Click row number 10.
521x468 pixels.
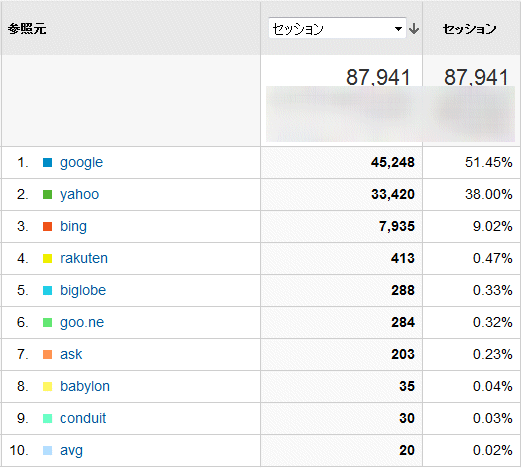(19, 450)
